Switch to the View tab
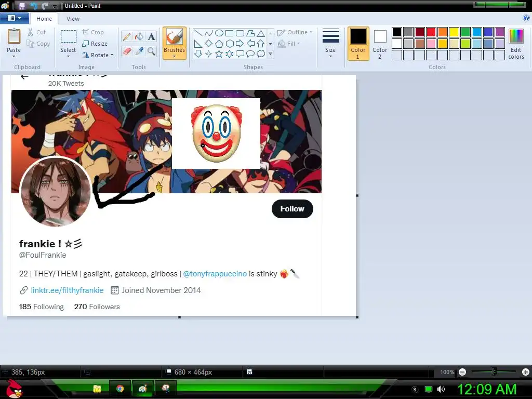Screen dimensions: 532x399 (73, 19)
